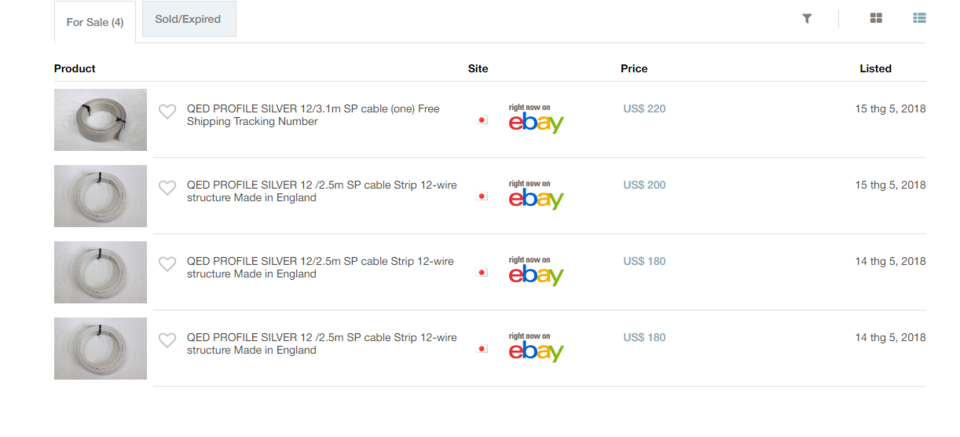Open the filter funnel icon
960x437 pixels.
coord(807,19)
